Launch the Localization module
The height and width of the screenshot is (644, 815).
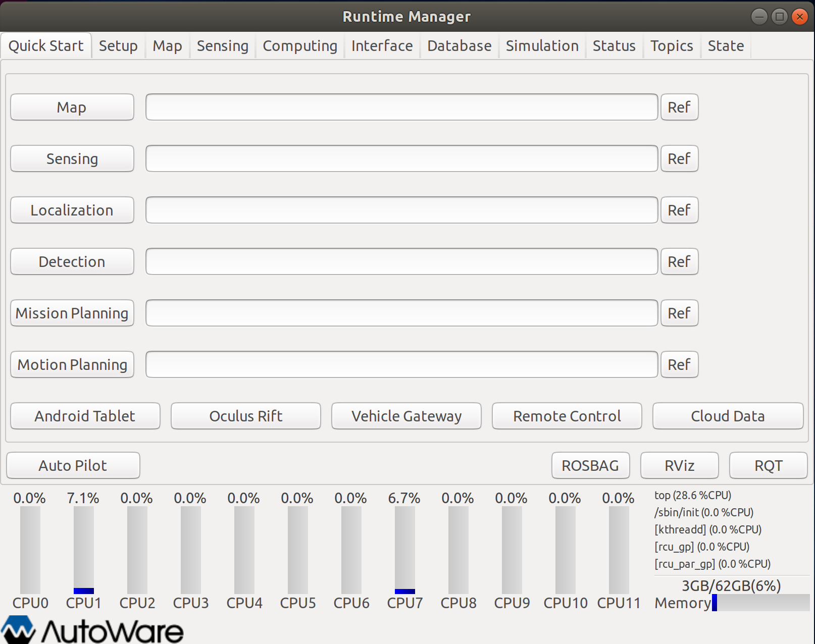(72, 210)
